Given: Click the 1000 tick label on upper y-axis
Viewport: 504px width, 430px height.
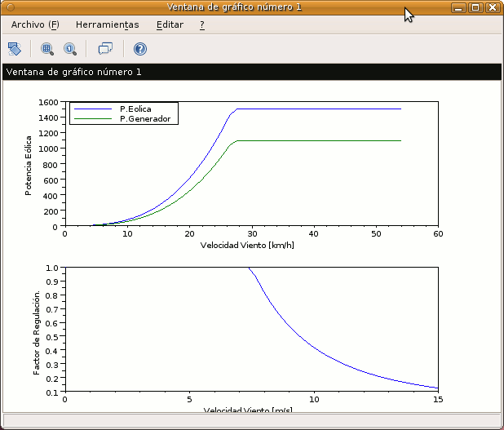Looking at the screenshot, I should [48, 149].
